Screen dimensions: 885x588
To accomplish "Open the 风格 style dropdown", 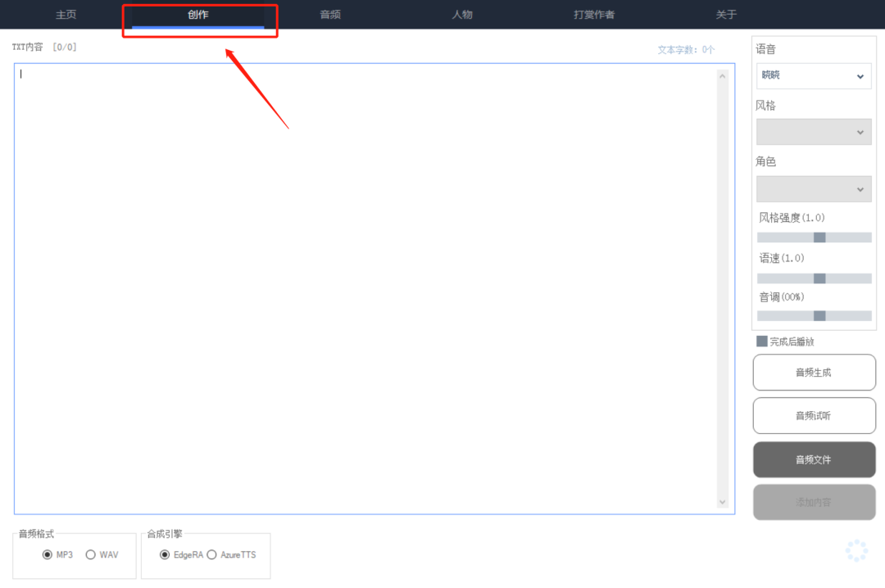I will coord(814,132).
